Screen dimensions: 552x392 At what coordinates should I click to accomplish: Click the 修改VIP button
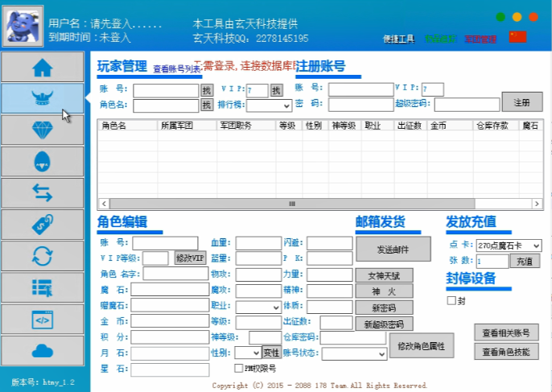point(190,258)
